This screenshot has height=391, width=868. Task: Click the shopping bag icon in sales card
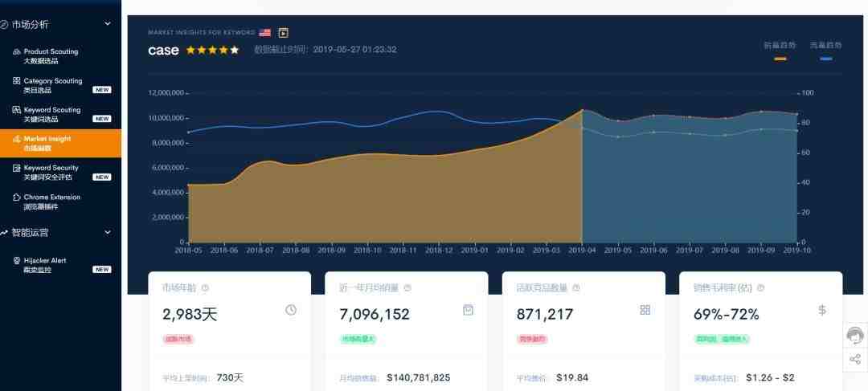click(x=468, y=310)
